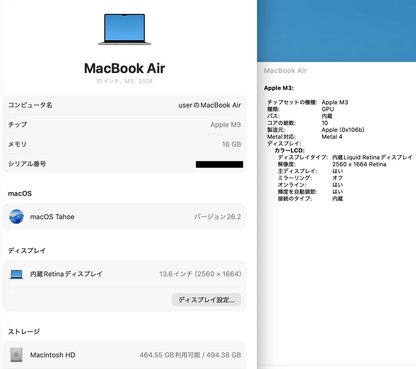
Task: Select mirroring value オフ
Action: 337,178
